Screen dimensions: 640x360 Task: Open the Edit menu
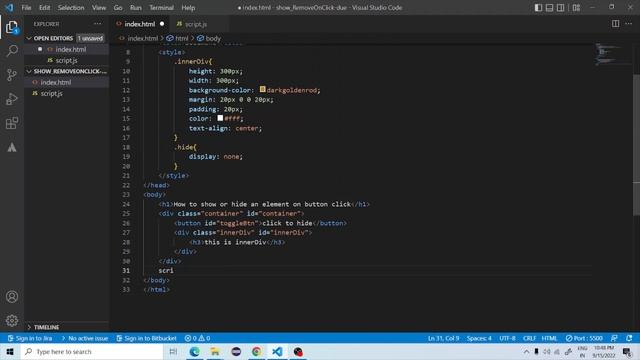tap(44, 7)
